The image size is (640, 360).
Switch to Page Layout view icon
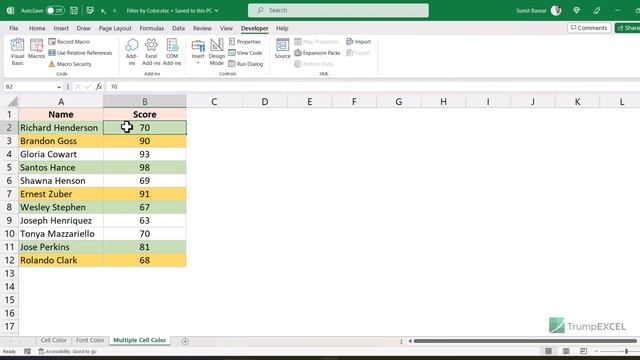point(566,351)
